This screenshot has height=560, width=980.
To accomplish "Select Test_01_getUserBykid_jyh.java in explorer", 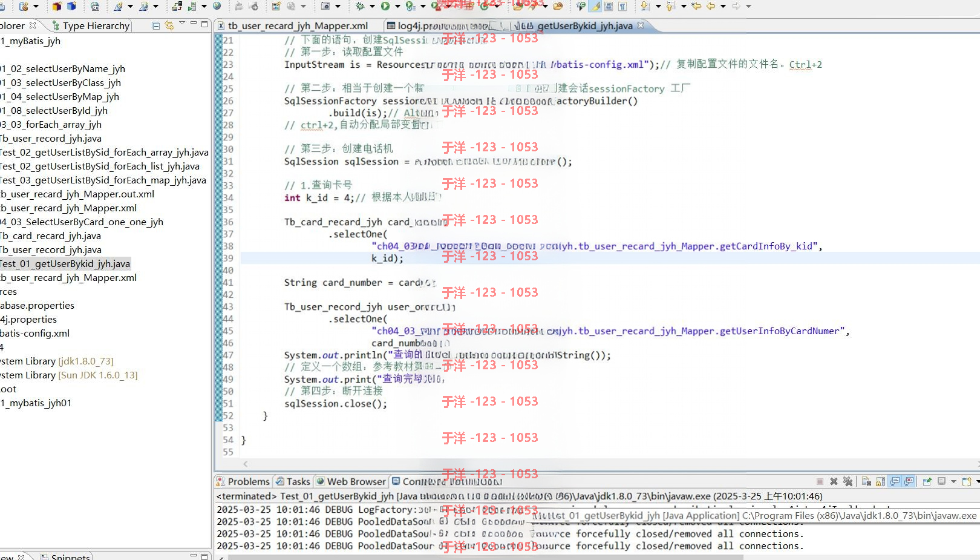I will tap(65, 263).
